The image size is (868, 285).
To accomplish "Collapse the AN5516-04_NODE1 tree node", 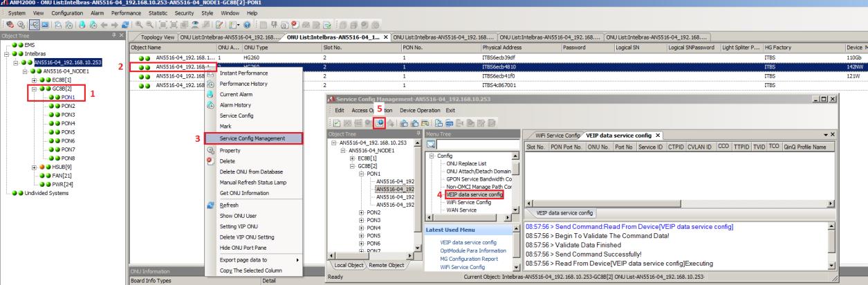I will (x=25, y=71).
